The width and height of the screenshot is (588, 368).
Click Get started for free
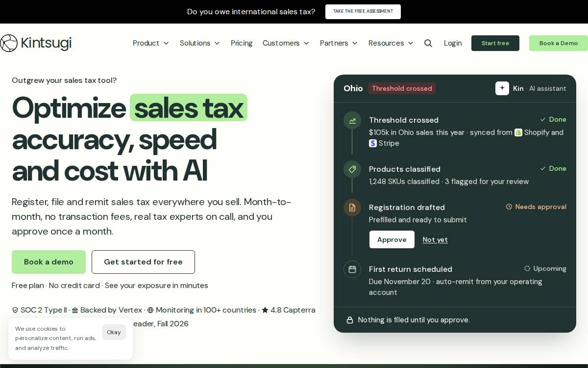click(143, 262)
